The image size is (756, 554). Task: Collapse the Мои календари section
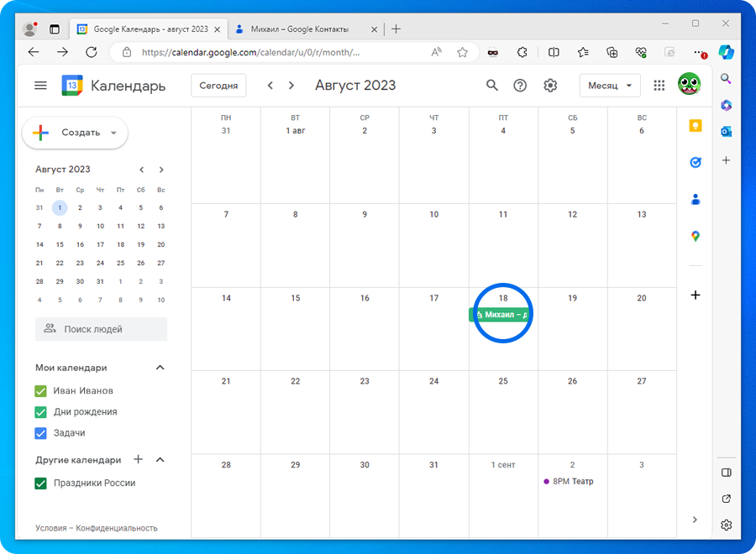point(160,368)
